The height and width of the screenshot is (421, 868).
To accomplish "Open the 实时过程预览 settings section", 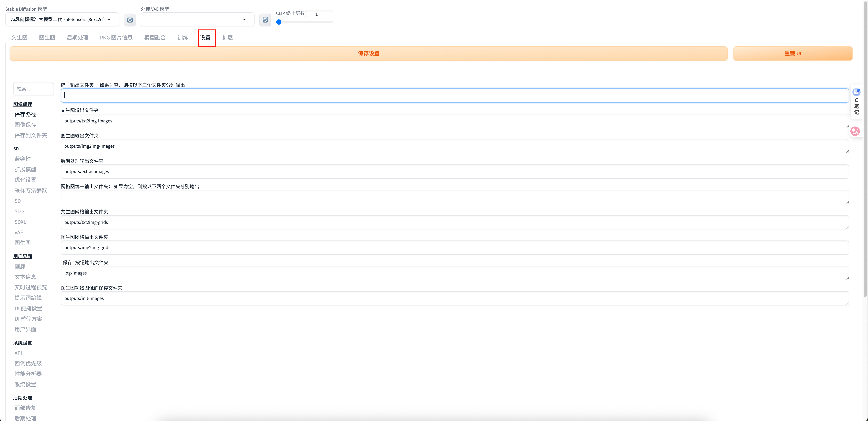I will 31,287.
